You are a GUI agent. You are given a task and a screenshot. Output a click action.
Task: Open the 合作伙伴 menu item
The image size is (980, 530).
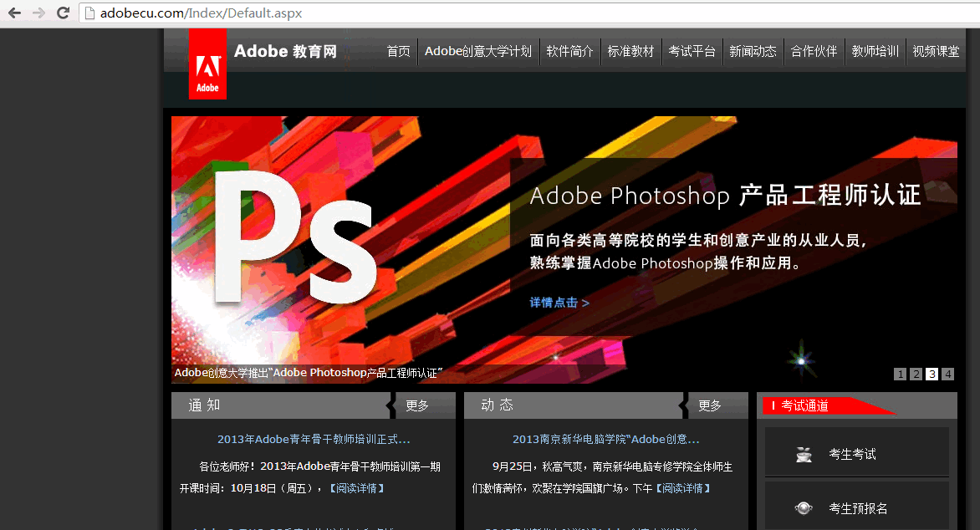coord(814,51)
